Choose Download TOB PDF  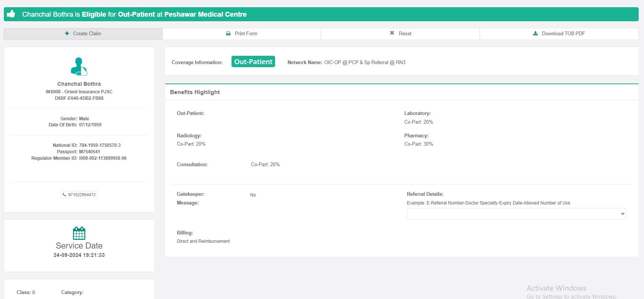(559, 34)
